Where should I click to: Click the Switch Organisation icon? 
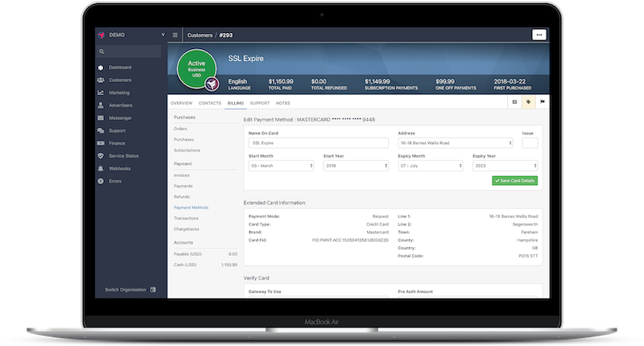tap(153, 290)
